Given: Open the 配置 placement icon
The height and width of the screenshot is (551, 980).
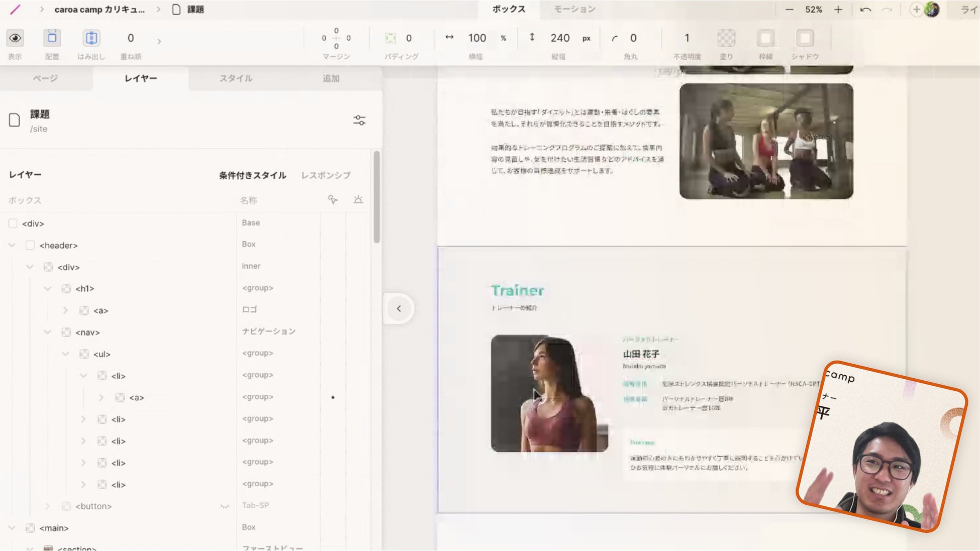Looking at the screenshot, I should click(52, 38).
